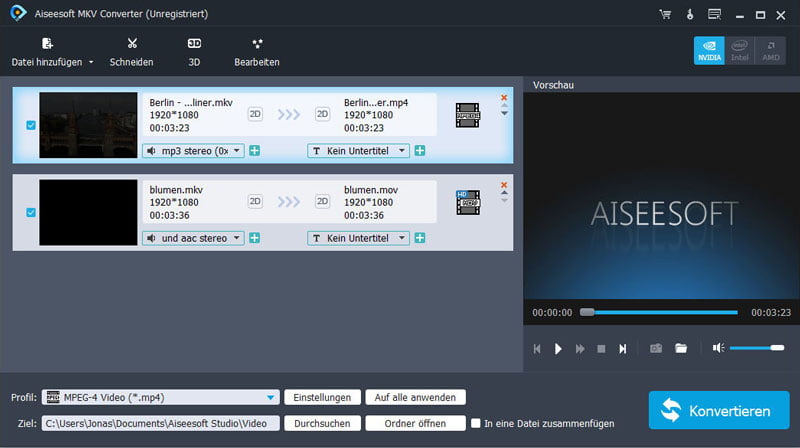Open Kein Untertitel dropdown for Berlin file

[x=359, y=151]
